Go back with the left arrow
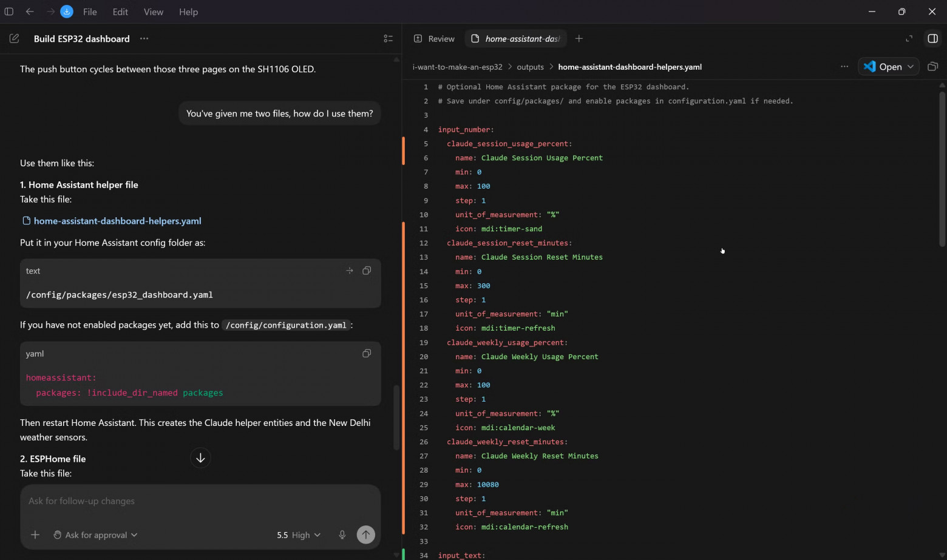 click(30, 12)
